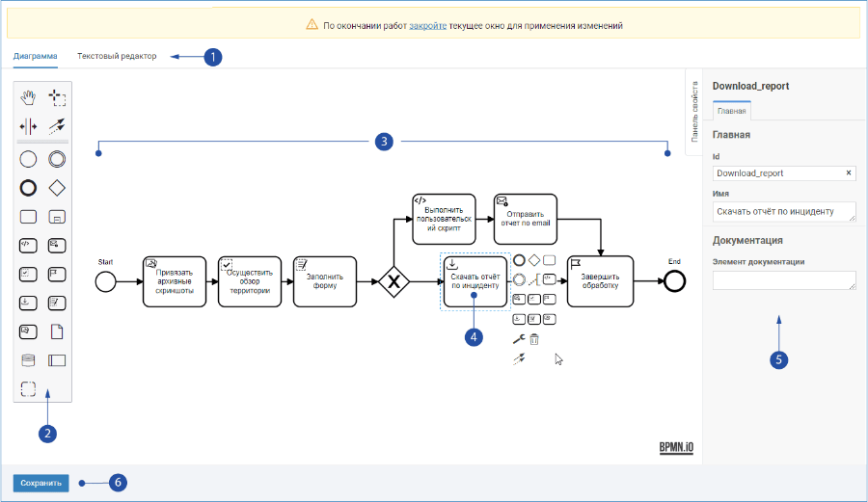Select the Заполнить форму task
Screen dimensions: 868x502
325,281
